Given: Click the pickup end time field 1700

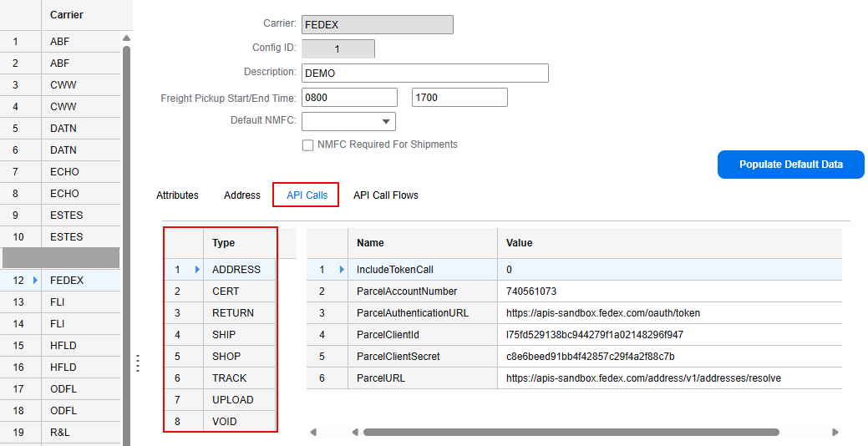Looking at the screenshot, I should (459, 98).
